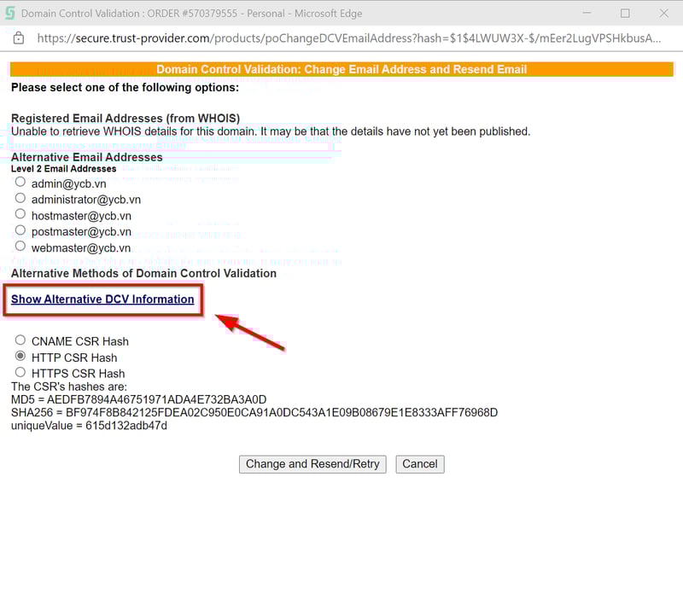683x616 pixels.
Task: Choose the HTTPS CSR Hash option
Action: tap(20, 373)
